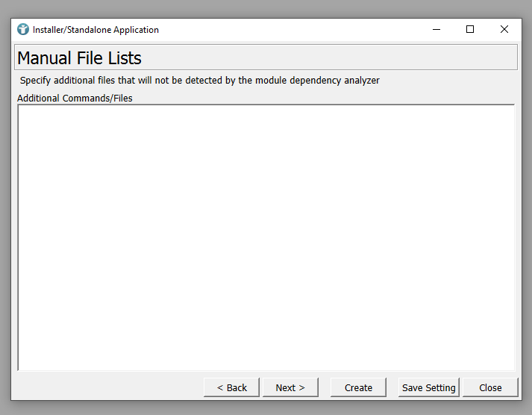
Task: Start creating the standalone application
Action: click(358, 387)
